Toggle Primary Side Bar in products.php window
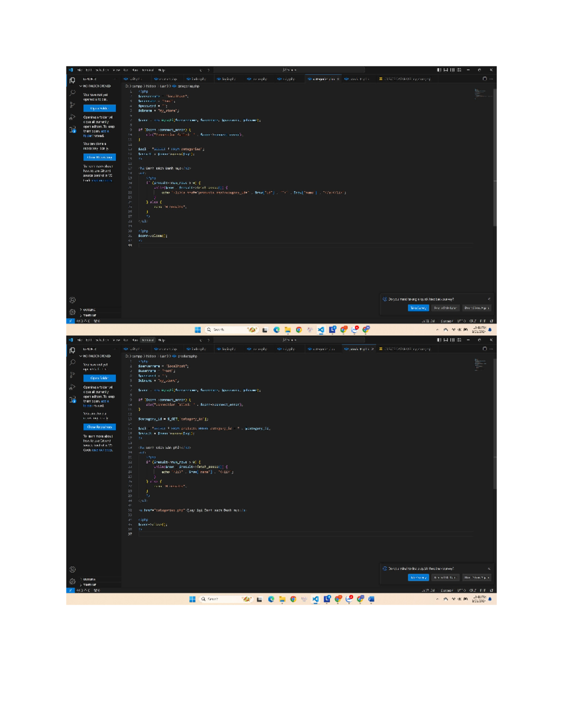This screenshot has height=728, width=563. click(439, 340)
